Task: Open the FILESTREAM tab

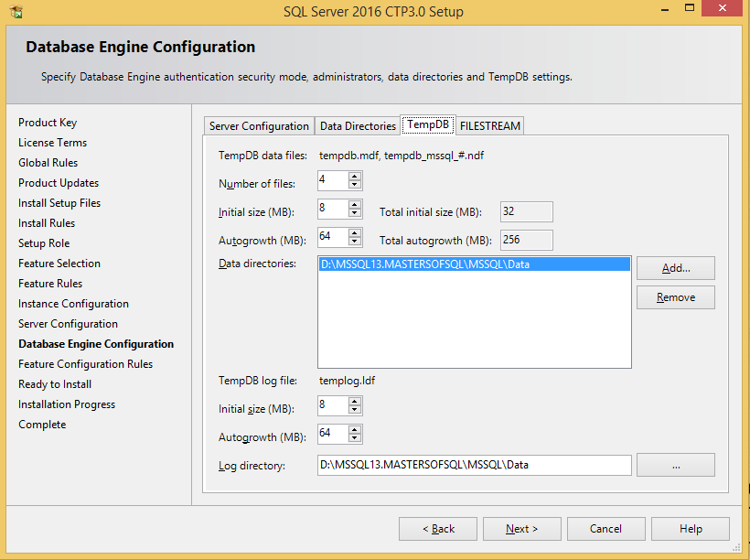Action: click(x=490, y=126)
